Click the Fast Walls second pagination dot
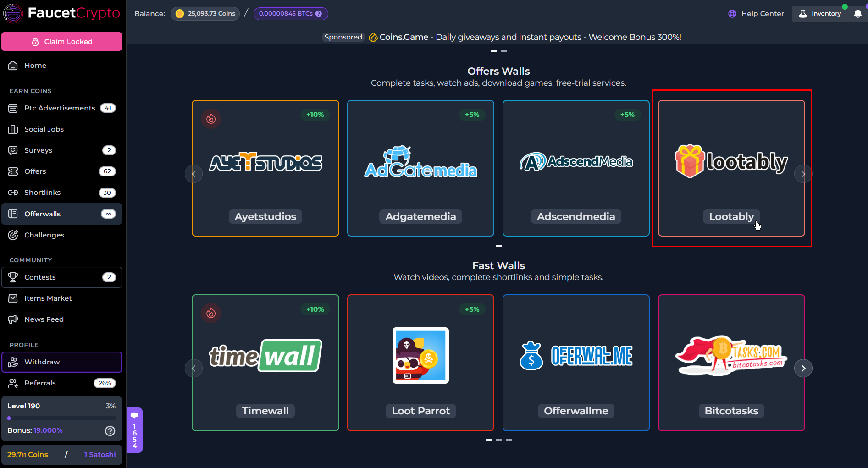The width and height of the screenshot is (868, 468). [x=498, y=440]
